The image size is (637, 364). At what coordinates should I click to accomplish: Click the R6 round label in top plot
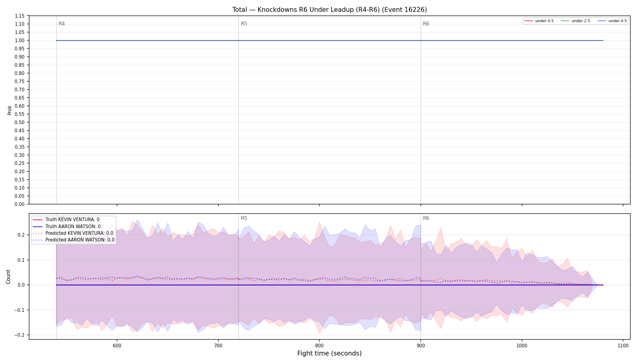tap(426, 24)
